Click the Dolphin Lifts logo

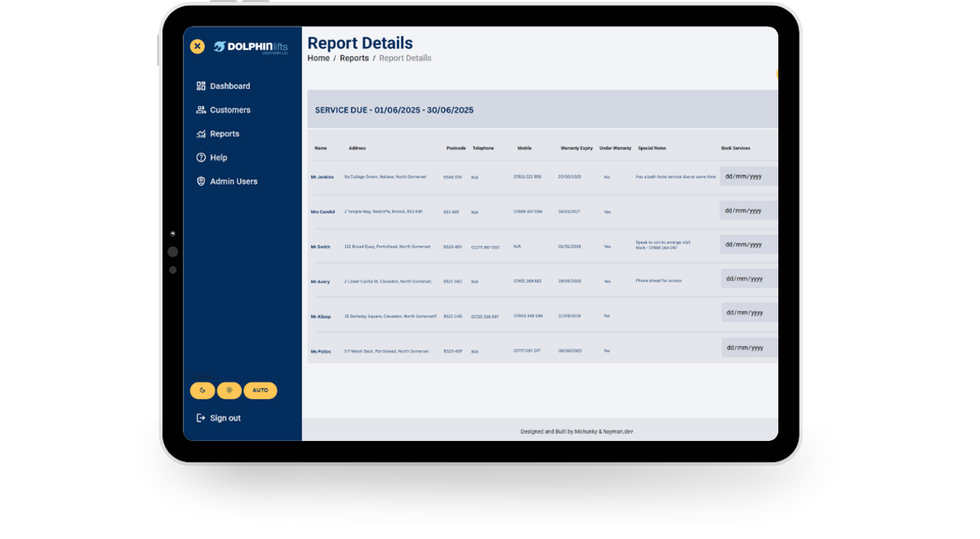pos(251,47)
